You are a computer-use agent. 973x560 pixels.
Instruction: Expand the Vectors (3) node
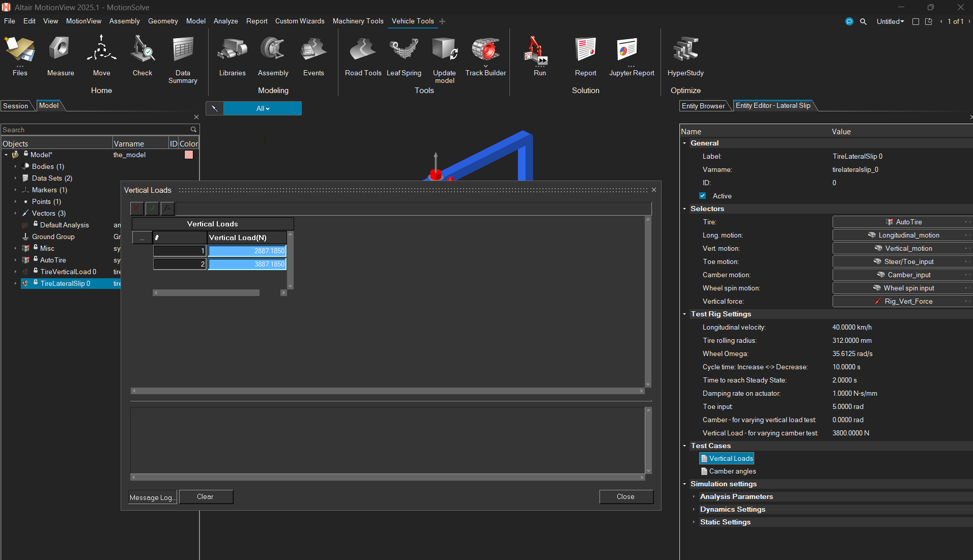pyautogui.click(x=15, y=213)
